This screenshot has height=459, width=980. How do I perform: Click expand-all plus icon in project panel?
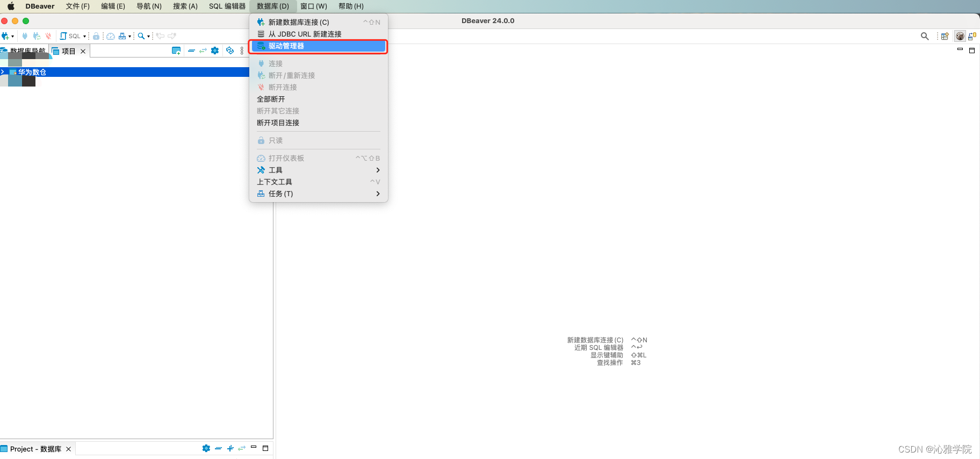[x=230, y=448]
